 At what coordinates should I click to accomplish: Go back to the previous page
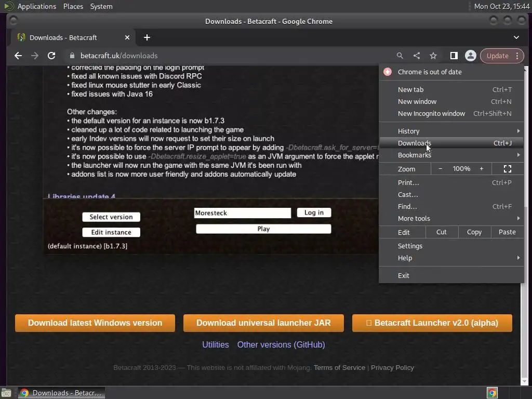(x=18, y=56)
